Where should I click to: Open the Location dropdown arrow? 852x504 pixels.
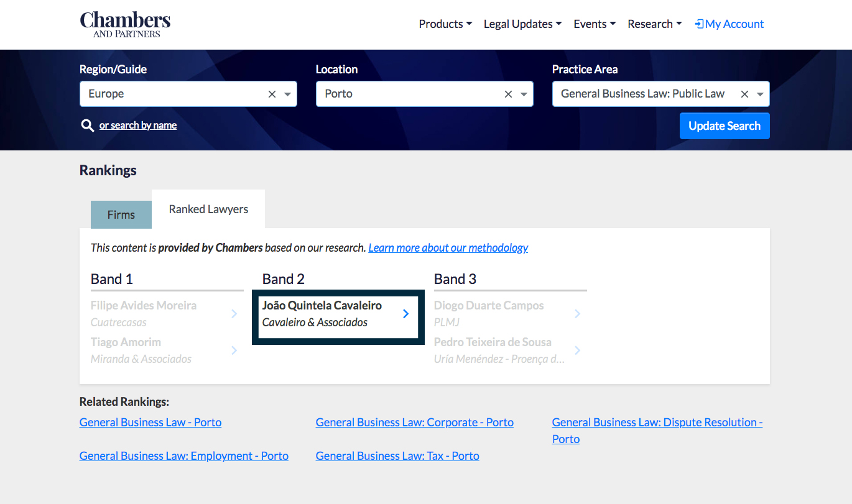[x=524, y=94]
